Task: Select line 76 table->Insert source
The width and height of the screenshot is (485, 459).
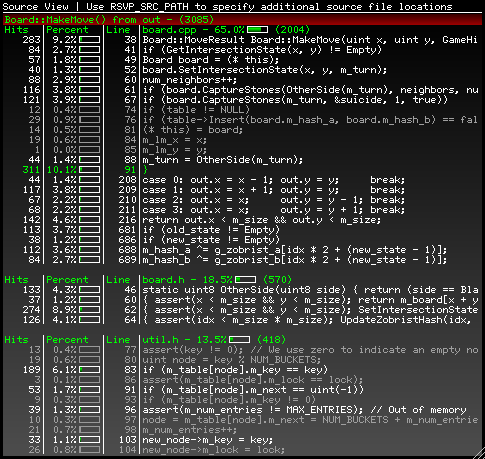Action: pyautogui.click(x=310, y=120)
